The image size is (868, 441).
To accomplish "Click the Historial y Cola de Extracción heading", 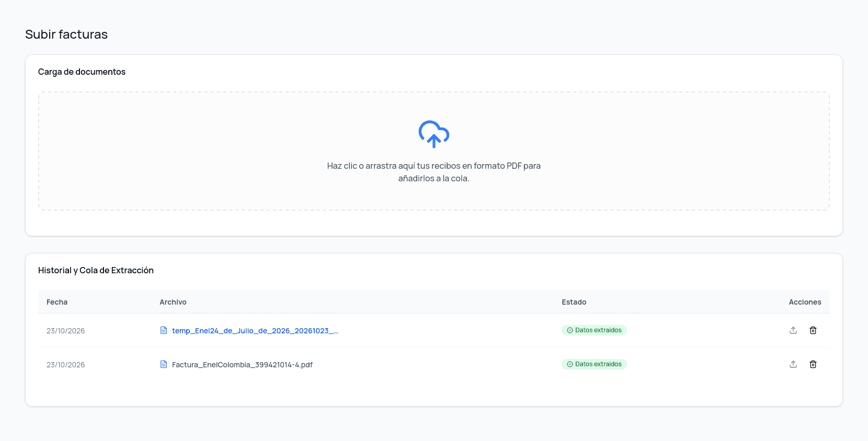I will coord(96,270).
